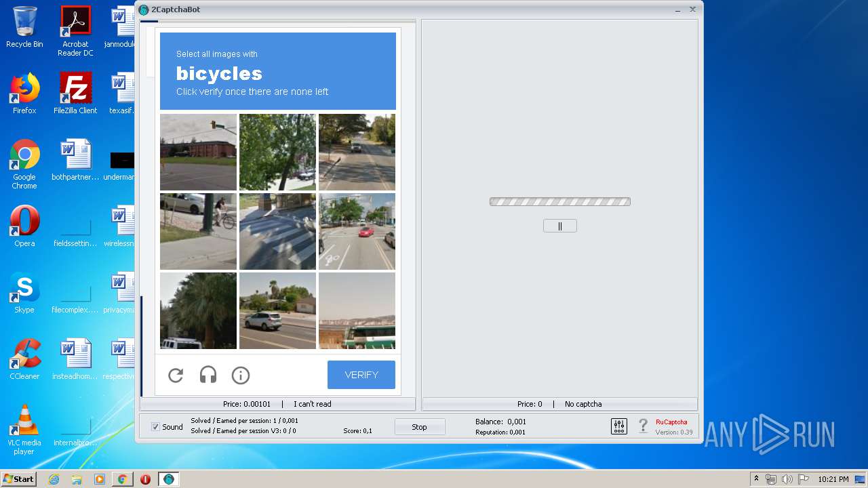This screenshot has width=868, height=488.
Task: Open Internet Explorer in the taskbar
Action: pos(54,479)
